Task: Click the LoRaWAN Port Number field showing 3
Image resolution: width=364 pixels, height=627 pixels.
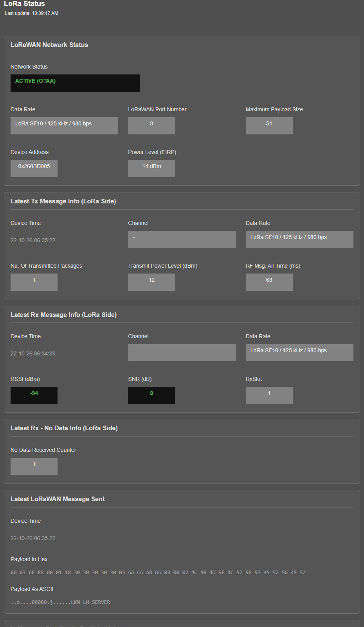Action: tap(151, 126)
